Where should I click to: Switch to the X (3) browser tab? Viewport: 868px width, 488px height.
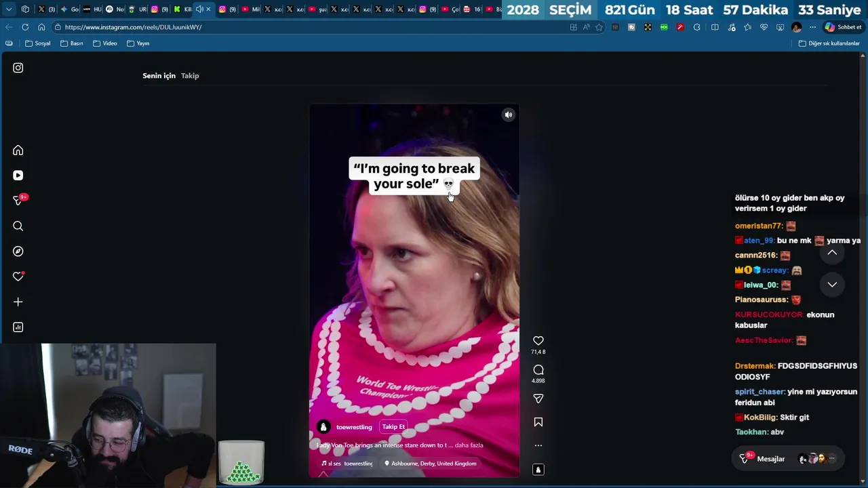[x=46, y=9]
